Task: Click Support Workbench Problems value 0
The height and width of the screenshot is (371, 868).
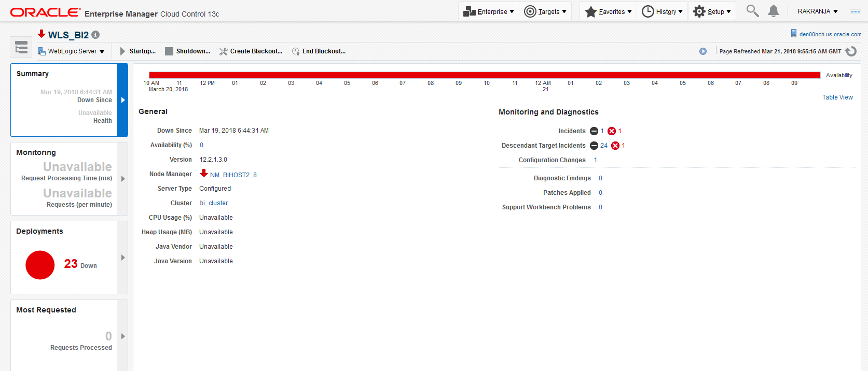Action: coord(601,207)
